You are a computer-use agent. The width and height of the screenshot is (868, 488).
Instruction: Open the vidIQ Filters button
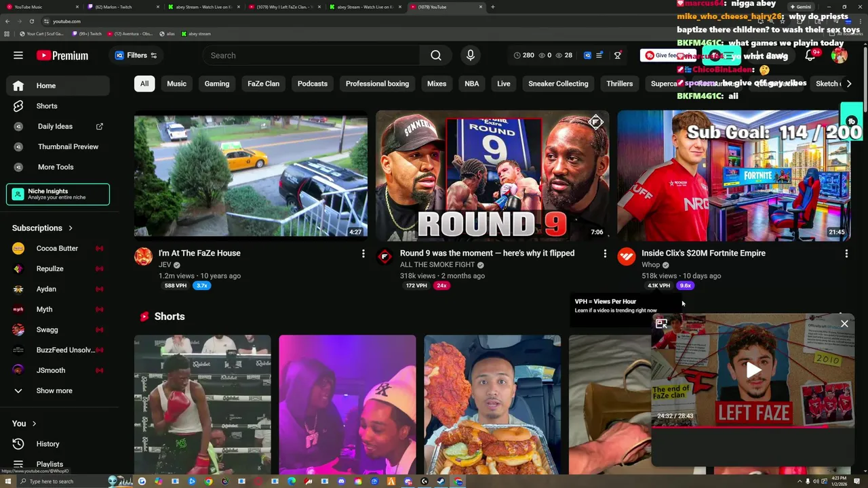(x=136, y=56)
